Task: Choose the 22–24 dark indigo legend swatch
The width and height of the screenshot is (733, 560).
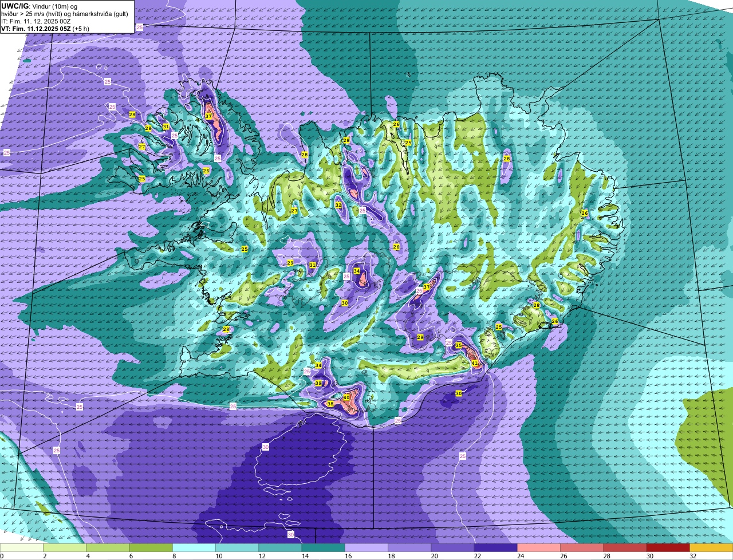Action: [x=495, y=547]
